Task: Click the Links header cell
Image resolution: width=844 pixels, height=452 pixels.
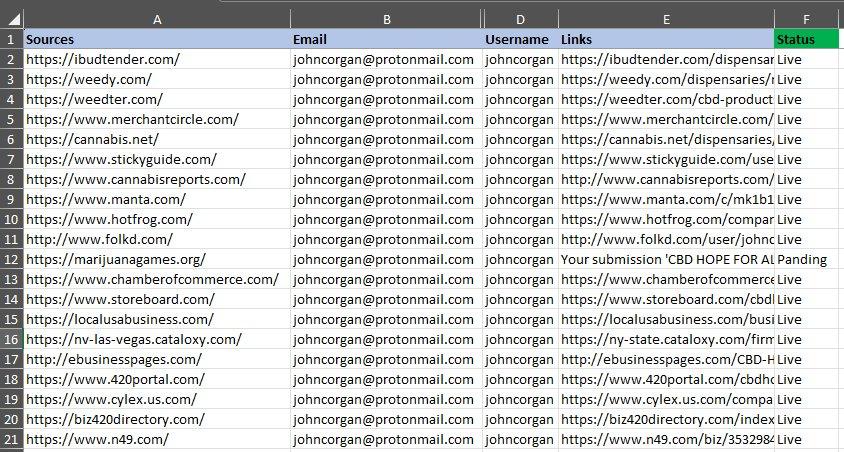Action: (666, 39)
